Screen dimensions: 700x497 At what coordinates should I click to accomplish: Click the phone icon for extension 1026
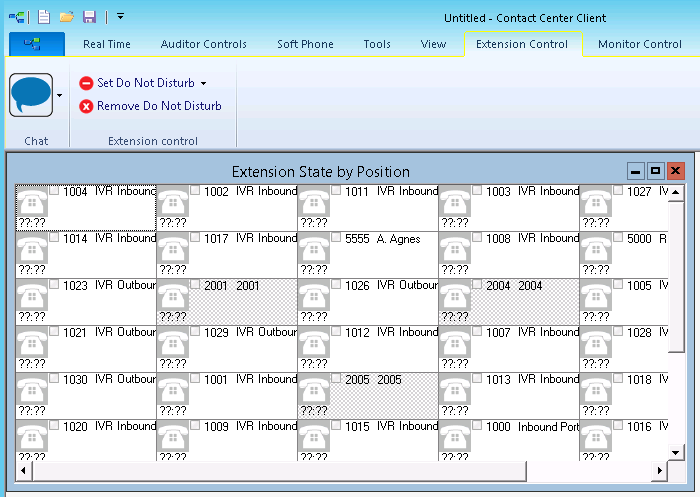pyautogui.click(x=314, y=296)
